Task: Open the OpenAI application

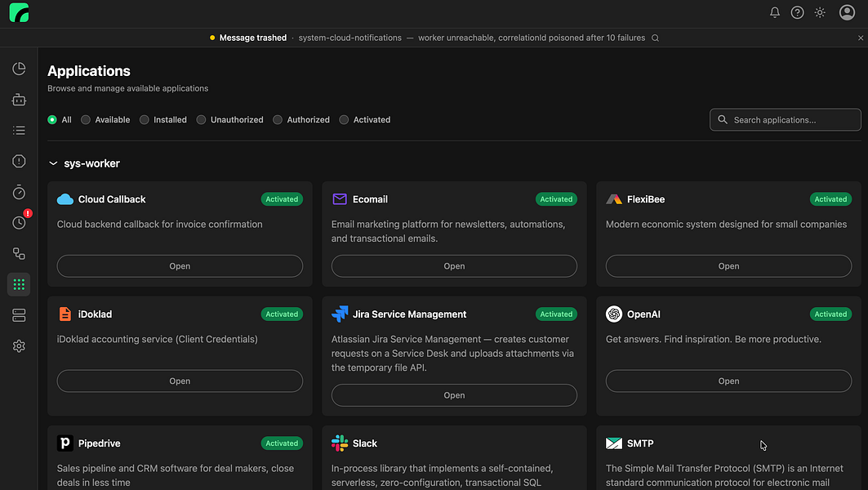Action: (x=728, y=381)
